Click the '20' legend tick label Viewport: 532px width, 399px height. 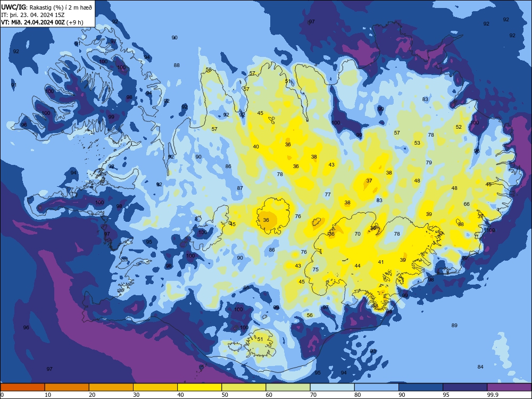[92, 395]
